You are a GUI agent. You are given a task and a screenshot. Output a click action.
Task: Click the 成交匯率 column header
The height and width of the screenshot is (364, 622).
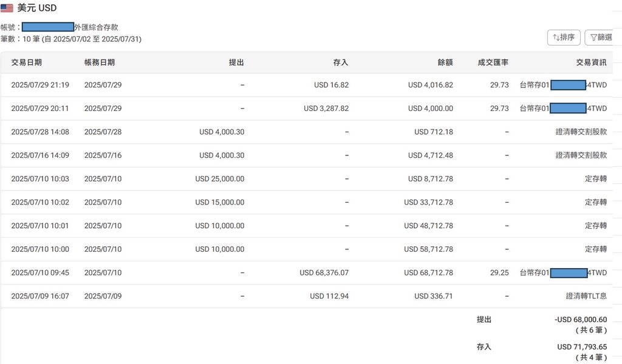(493, 62)
